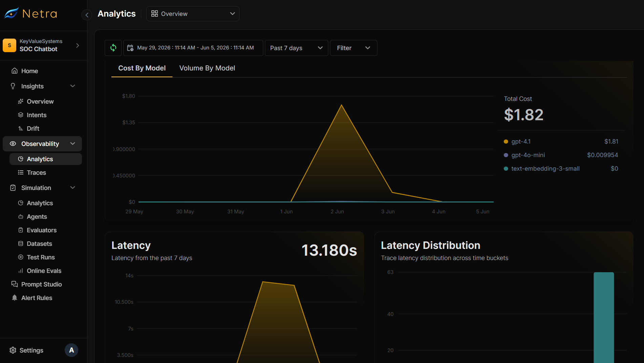Click the Observability eye icon
This screenshot has width=644, height=363.
(x=13, y=144)
